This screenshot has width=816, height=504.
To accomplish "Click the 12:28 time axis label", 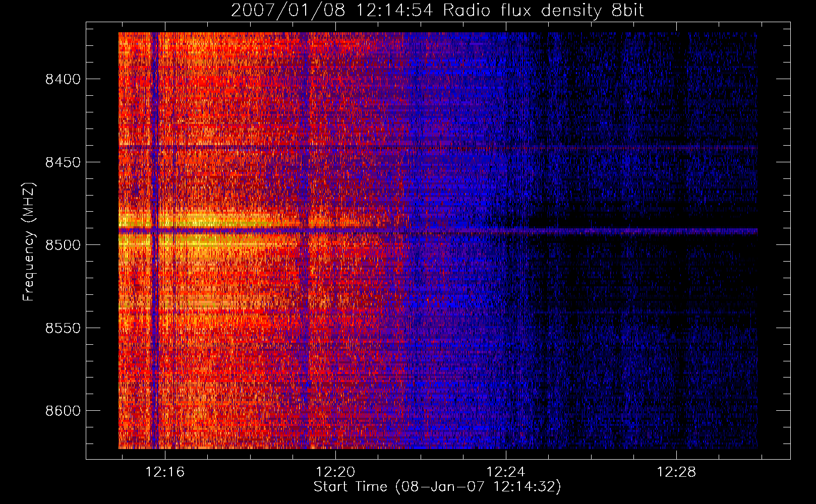I will 676,472.
